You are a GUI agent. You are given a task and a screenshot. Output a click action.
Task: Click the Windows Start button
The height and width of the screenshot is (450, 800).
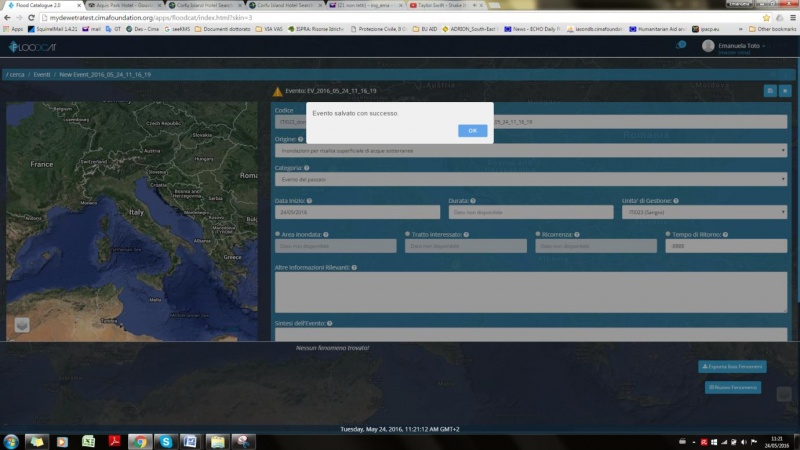pyautogui.click(x=11, y=441)
